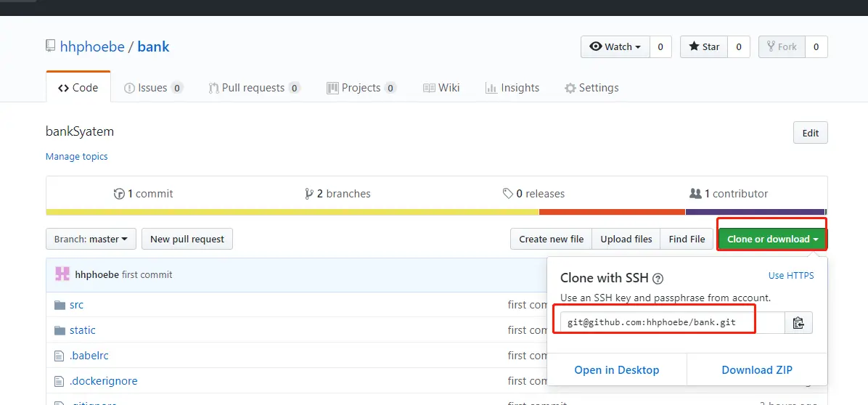Click Find File
This screenshot has height=405, width=868.
coord(687,239)
